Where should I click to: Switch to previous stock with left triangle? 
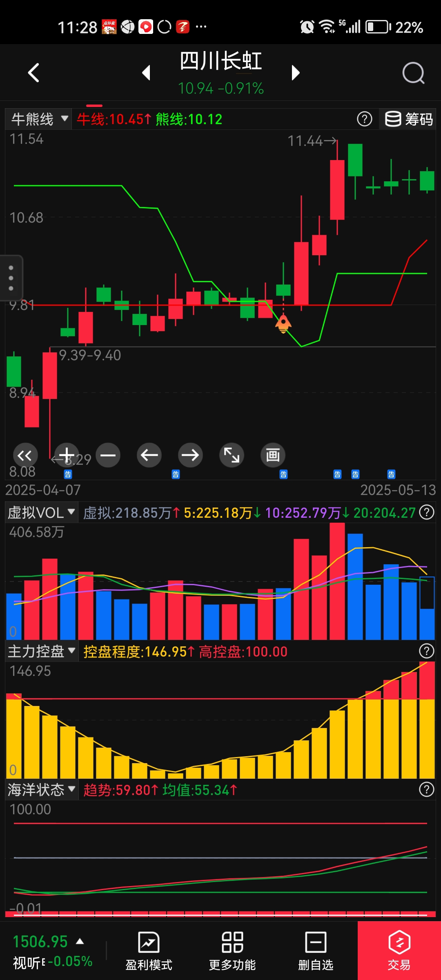(x=147, y=73)
